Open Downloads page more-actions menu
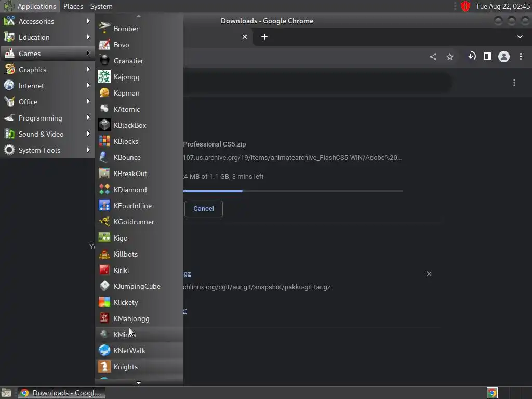Image resolution: width=532 pixels, height=399 pixels. tap(514, 83)
